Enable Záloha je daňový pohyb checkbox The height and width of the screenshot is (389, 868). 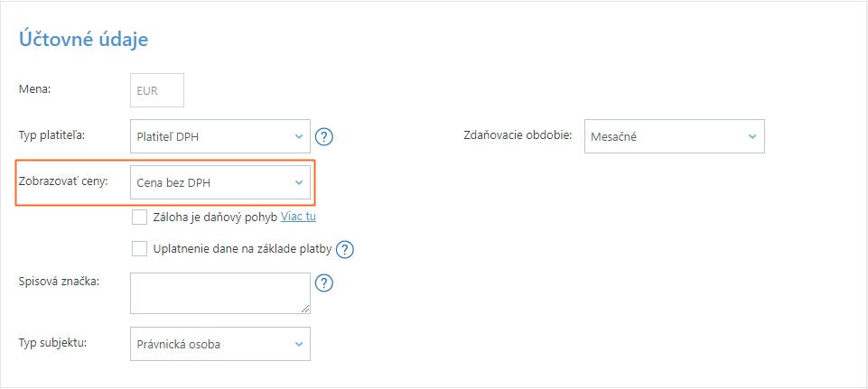coord(139,217)
